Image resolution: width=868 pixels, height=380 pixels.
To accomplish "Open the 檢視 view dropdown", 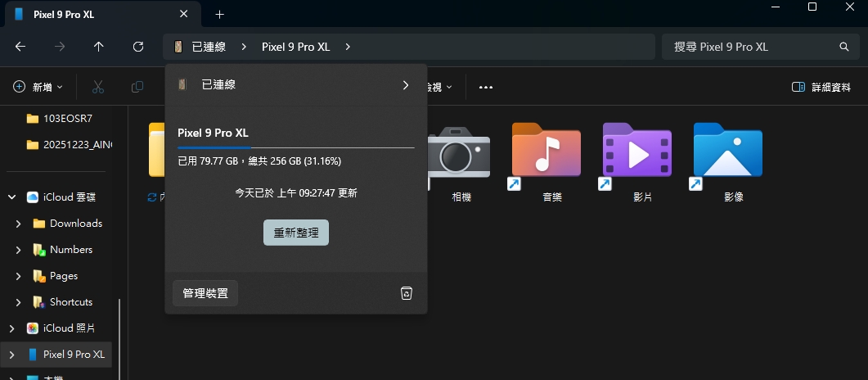I will click(x=439, y=87).
